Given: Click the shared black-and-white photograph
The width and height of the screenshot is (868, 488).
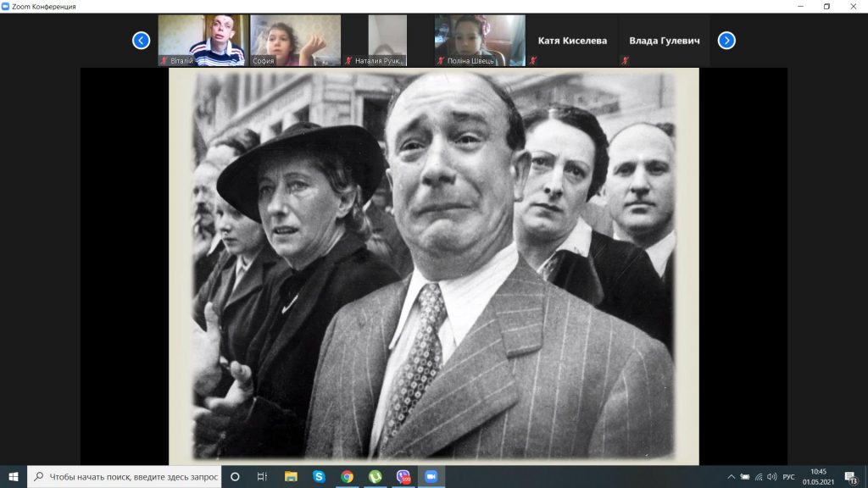Looking at the screenshot, I should [x=434, y=266].
